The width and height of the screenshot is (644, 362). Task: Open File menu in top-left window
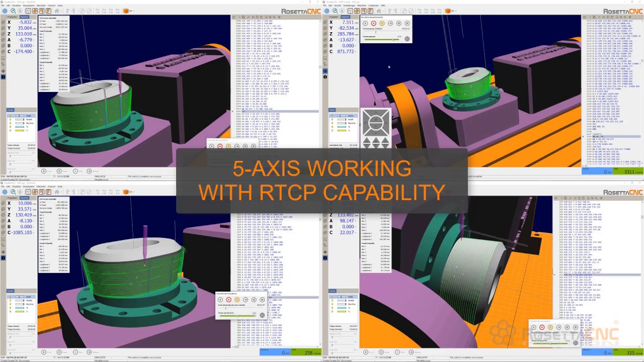click(3, 6)
